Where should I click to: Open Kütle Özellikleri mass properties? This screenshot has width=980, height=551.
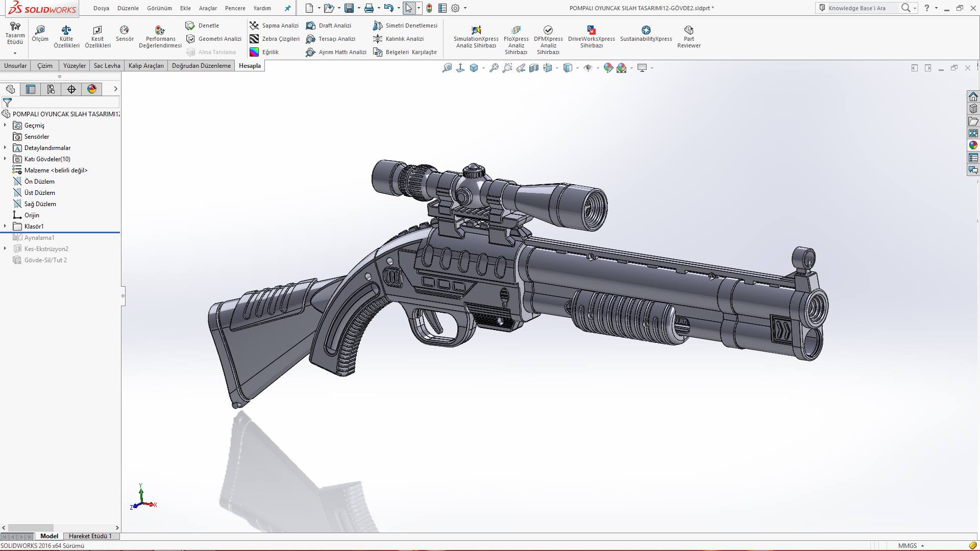pos(66,37)
